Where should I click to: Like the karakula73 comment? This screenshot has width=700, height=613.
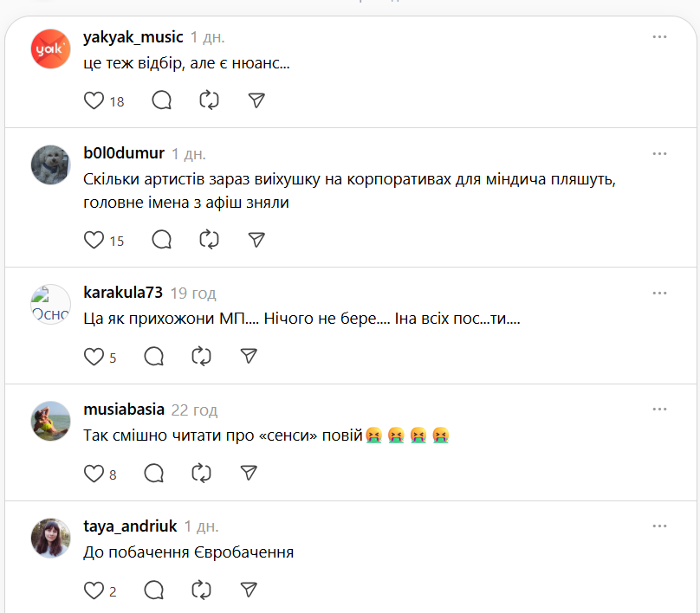coord(94,356)
